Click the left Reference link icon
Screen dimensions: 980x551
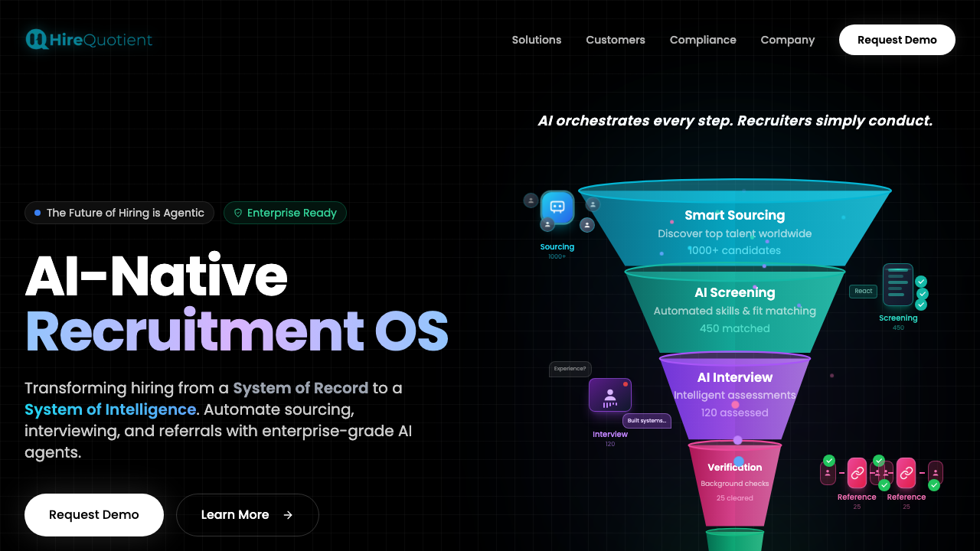857,473
